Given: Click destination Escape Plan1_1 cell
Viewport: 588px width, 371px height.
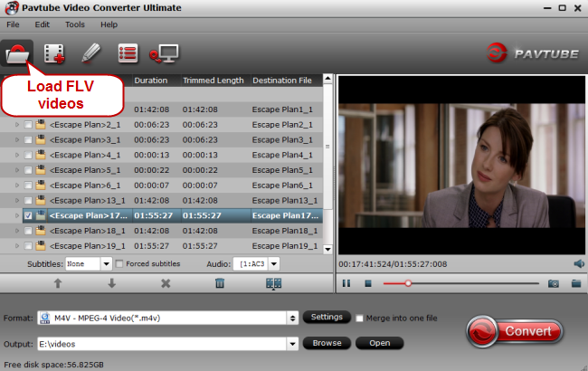Looking at the screenshot, I should (x=282, y=109).
